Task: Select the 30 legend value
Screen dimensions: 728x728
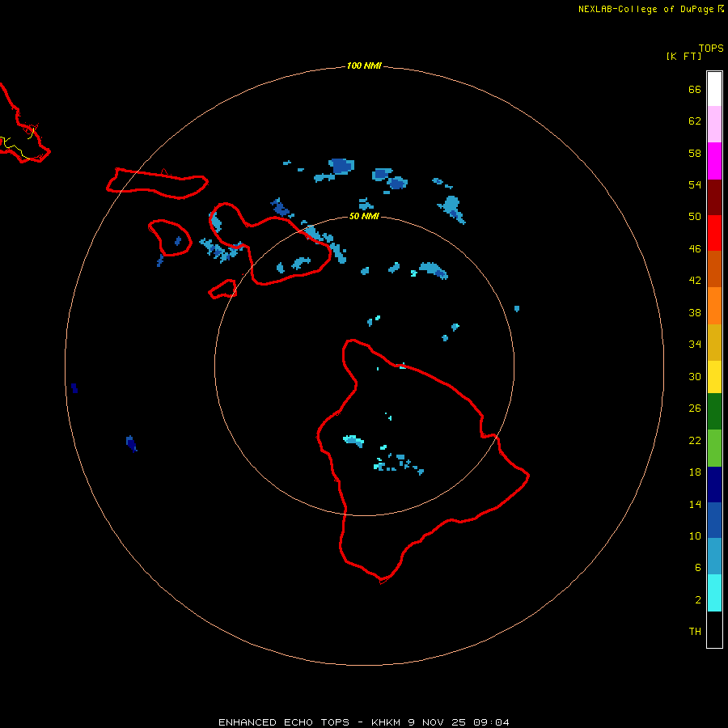Action: pos(695,376)
